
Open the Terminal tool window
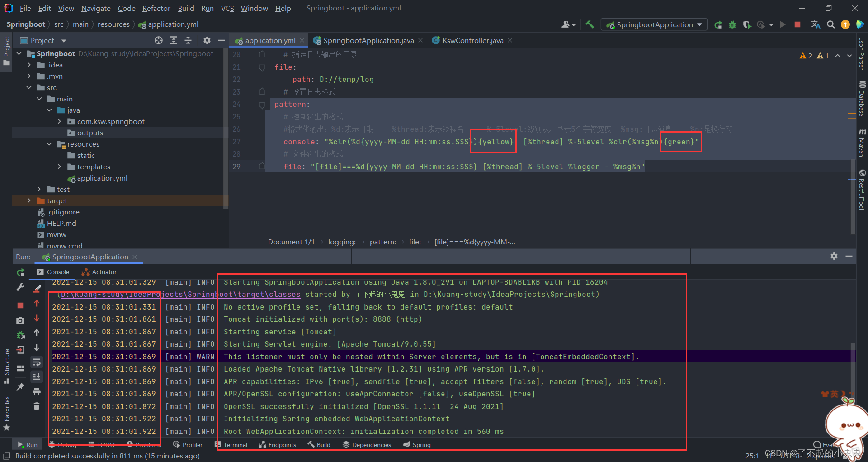tap(231, 445)
